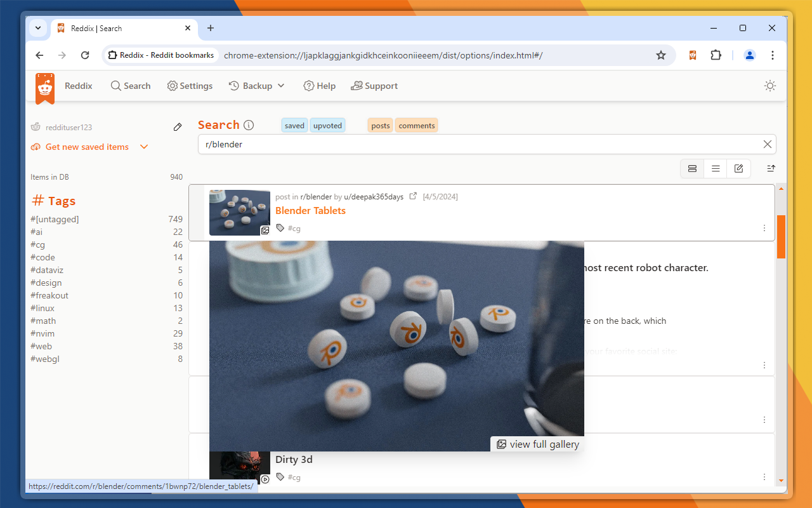Image resolution: width=812 pixels, height=508 pixels.
Task: Open the Search info tooltip icon
Action: pyautogui.click(x=249, y=124)
